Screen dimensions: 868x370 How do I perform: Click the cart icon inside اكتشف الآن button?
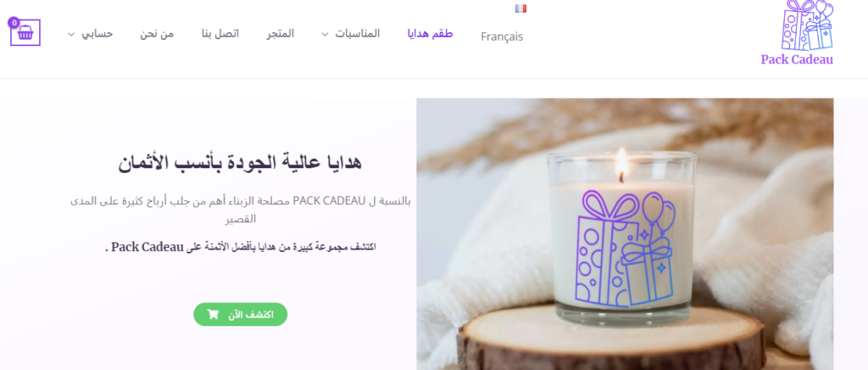tap(213, 314)
